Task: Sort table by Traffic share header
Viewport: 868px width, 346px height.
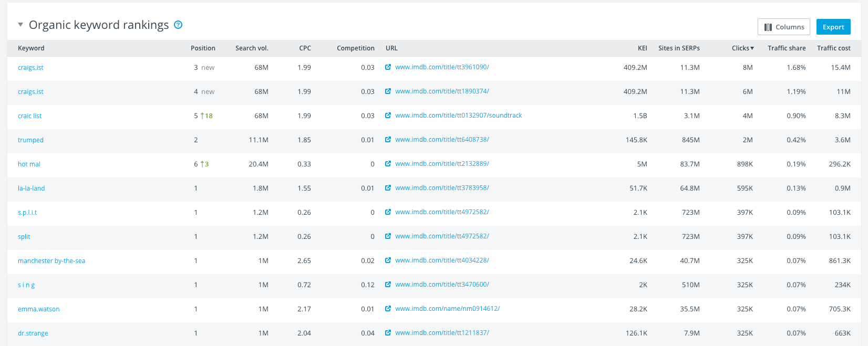Action: coord(787,48)
